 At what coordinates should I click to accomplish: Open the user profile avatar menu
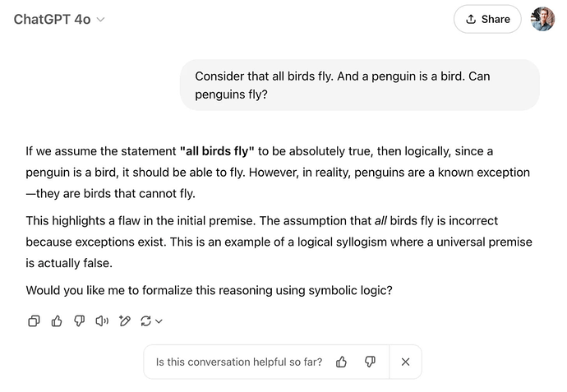click(542, 20)
